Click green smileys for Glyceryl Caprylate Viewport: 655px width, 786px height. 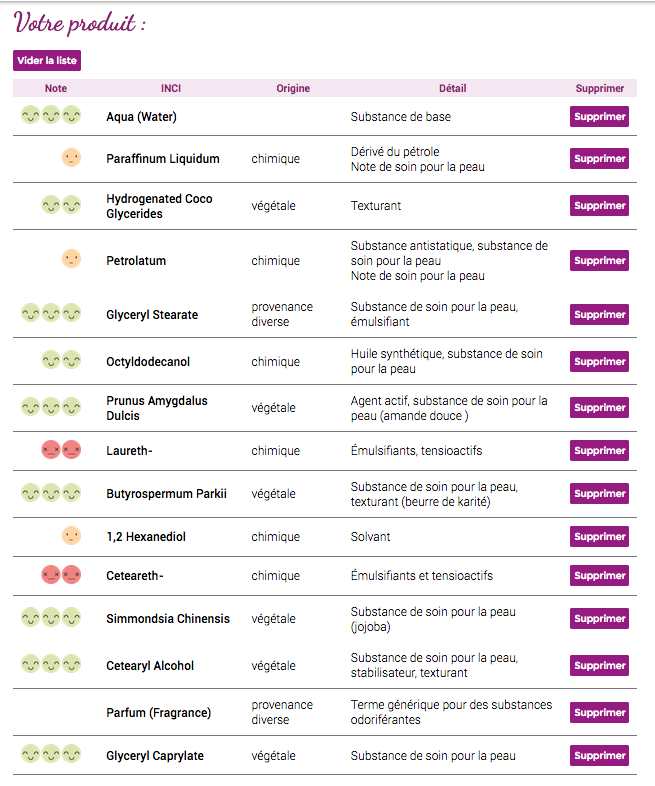[x=51, y=755]
